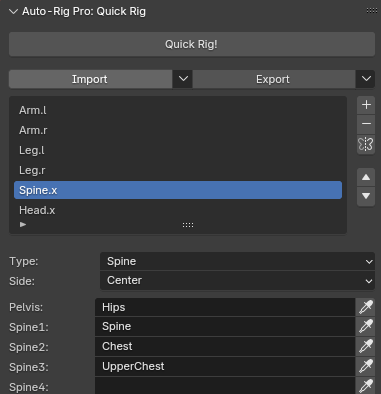Pick Spine4 bone with eyedropper icon
Image resolution: width=381 pixels, height=394 pixels.
[365, 386]
